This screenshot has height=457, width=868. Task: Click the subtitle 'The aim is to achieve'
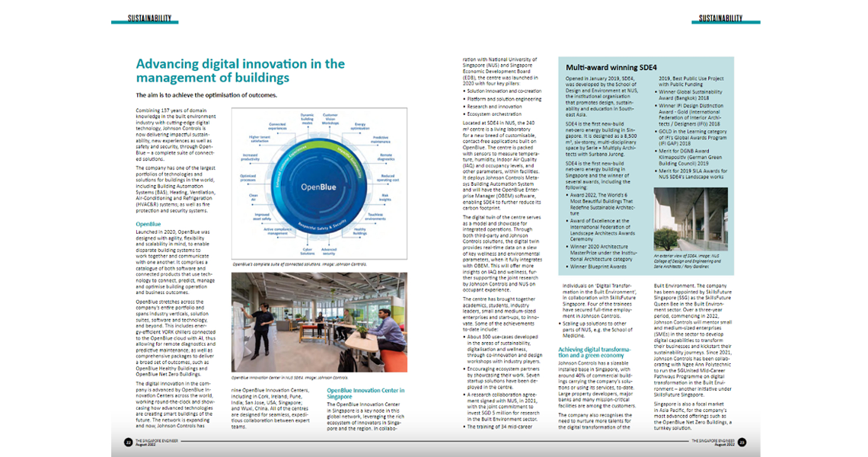click(206, 95)
